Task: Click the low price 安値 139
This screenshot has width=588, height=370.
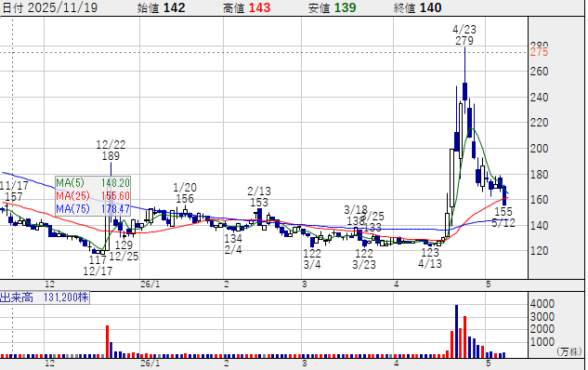Action: point(332,7)
